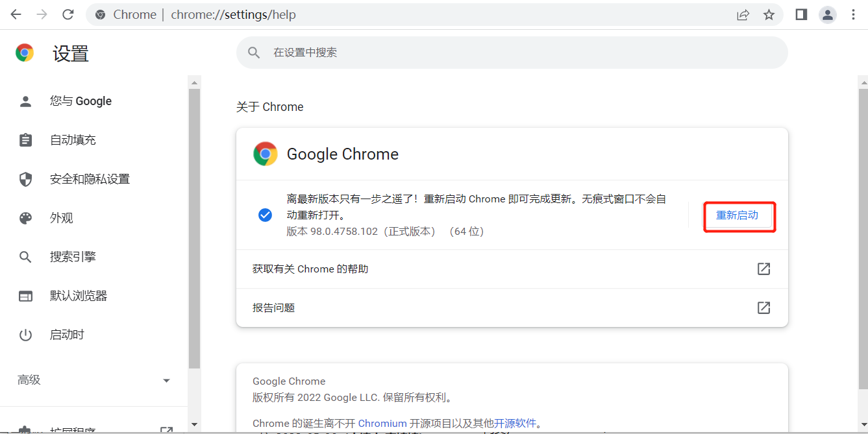This screenshot has width=868, height=434.
Task: Open 获取有关 Chrome 的帮助 row
Action: point(512,269)
